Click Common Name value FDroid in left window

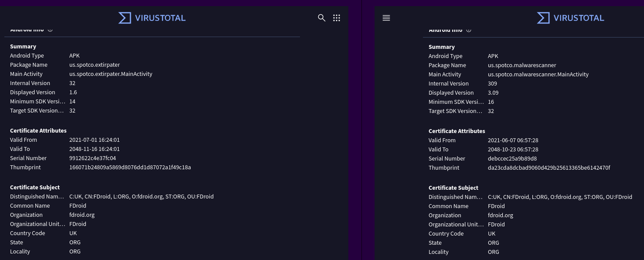coord(78,206)
